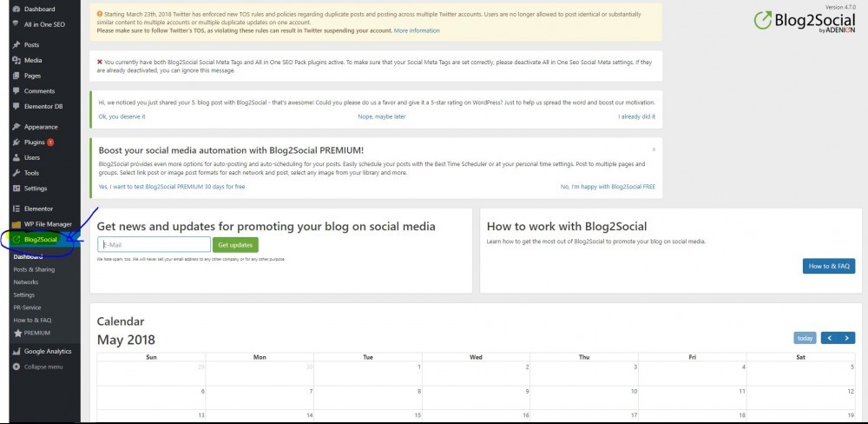Click the Elementor logo icon
This screenshot has height=424, width=868.
(16, 209)
